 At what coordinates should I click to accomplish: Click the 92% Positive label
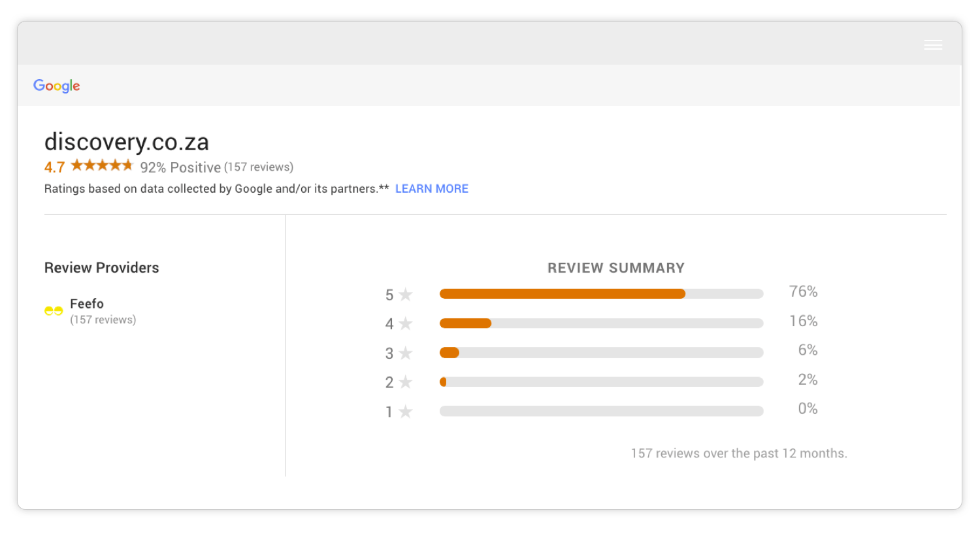point(180,167)
